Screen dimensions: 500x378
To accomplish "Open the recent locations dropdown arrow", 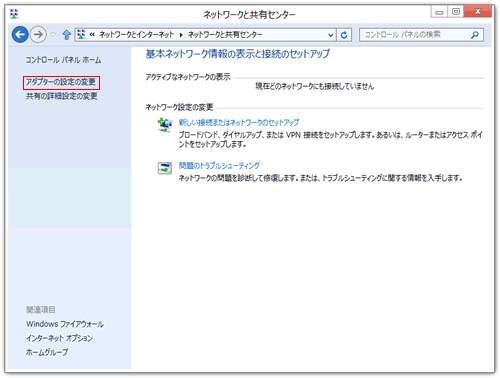I will pos(53,34).
